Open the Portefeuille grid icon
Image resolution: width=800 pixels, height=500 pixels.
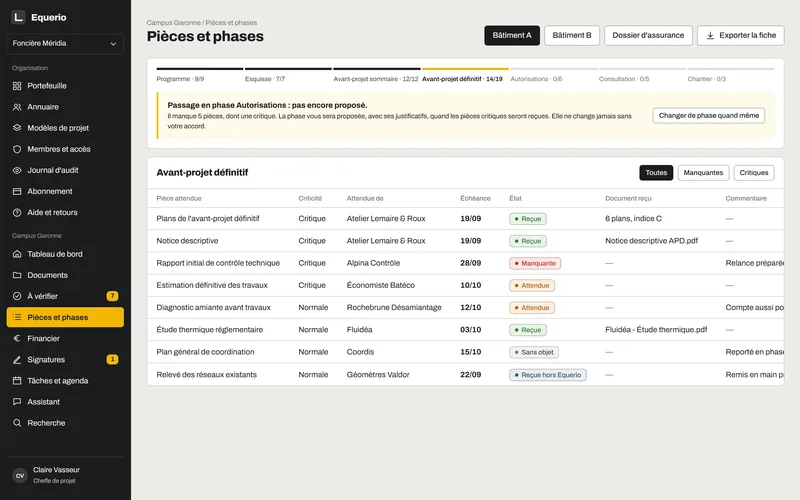[x=17, y=86]
